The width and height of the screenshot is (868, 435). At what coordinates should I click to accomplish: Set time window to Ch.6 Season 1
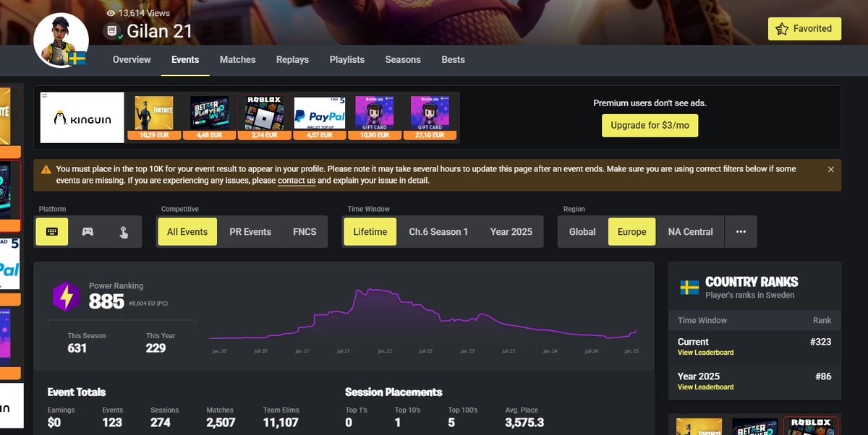pyautogui.click(x=438, y=232)
